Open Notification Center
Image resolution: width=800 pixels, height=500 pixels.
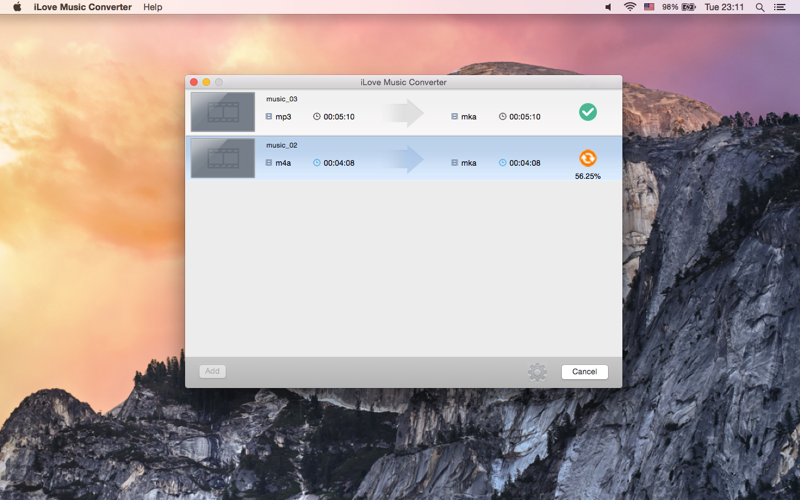[x=780, y=7]
